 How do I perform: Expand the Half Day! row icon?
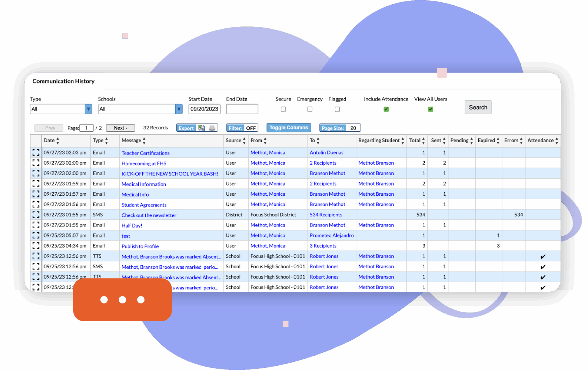[x=36, y=225]
